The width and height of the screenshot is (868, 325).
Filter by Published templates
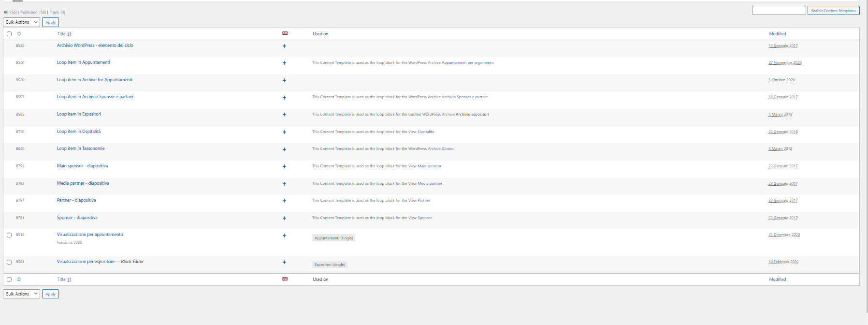tap(29, 12)
